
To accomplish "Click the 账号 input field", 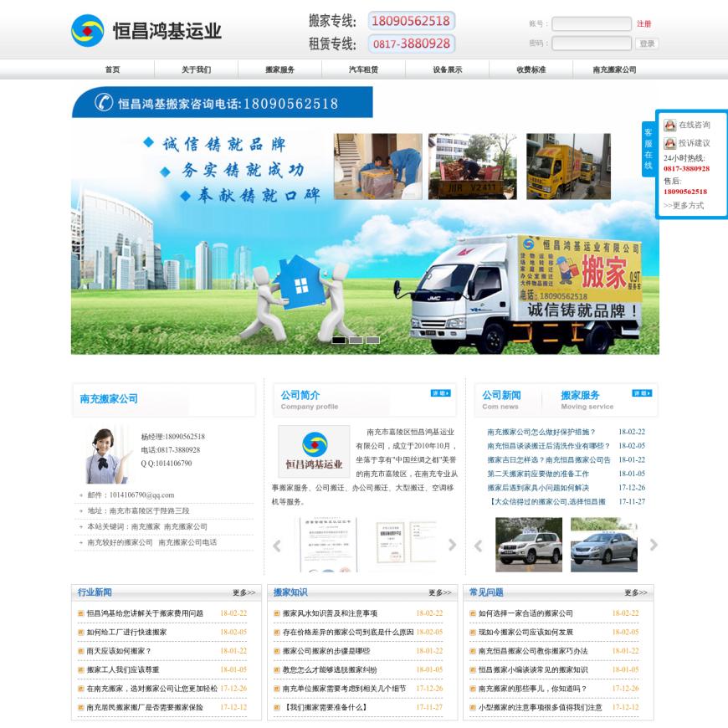I will coord(592,23).
